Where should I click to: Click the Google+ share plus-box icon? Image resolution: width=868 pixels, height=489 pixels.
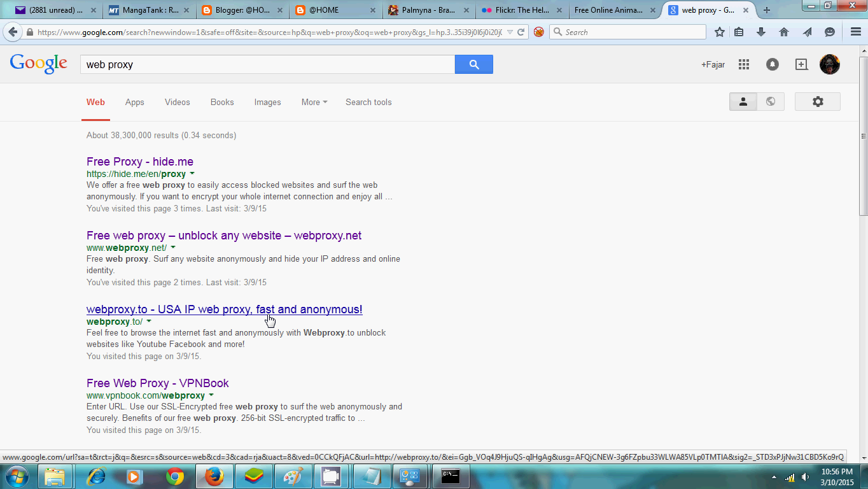coord(801,64)
